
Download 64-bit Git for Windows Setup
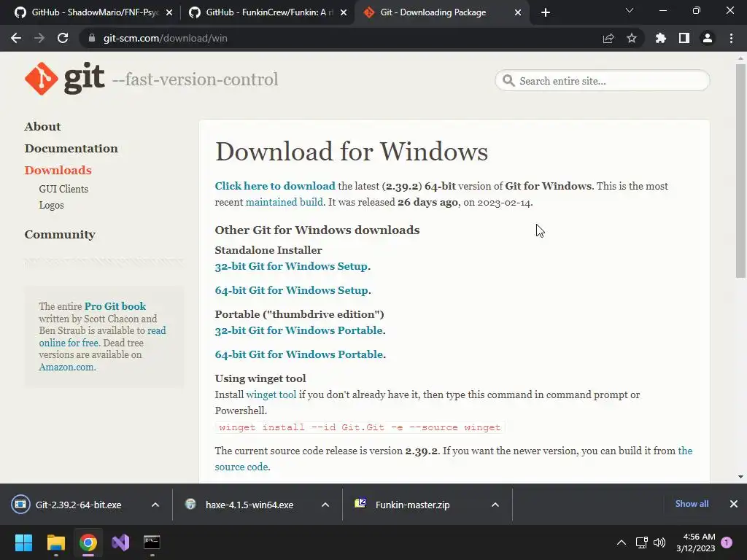[x=292, y=290]
